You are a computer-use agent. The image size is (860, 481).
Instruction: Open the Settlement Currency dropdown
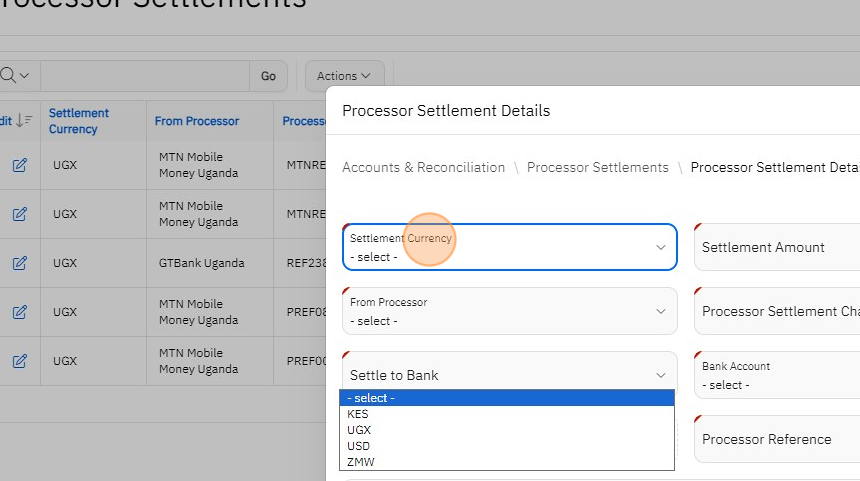pos(509,247)
